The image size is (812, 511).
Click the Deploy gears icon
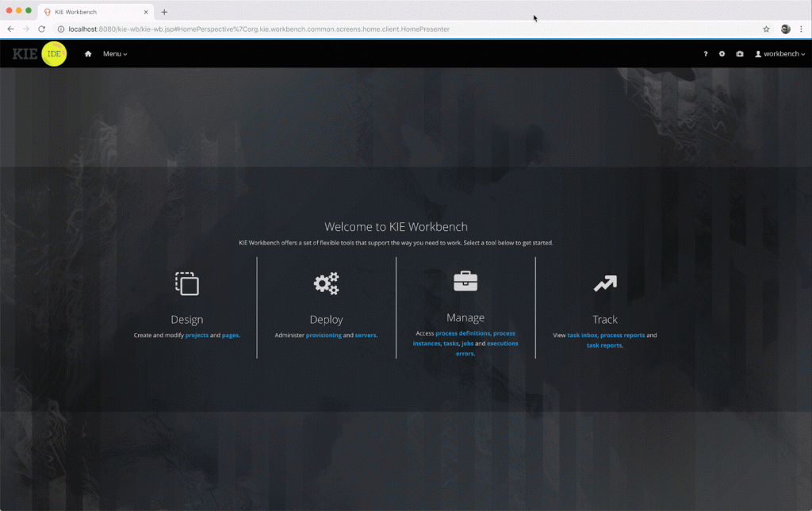326,283
